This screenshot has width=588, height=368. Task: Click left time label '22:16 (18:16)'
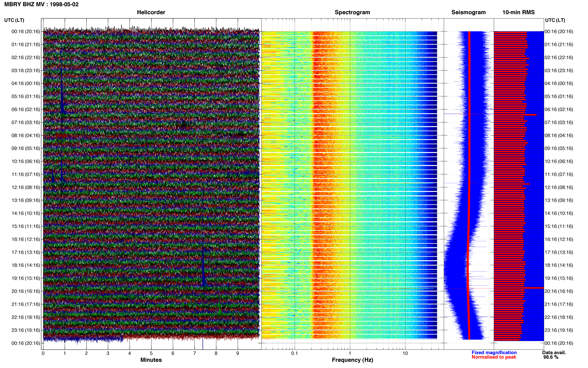pos(26,317)
